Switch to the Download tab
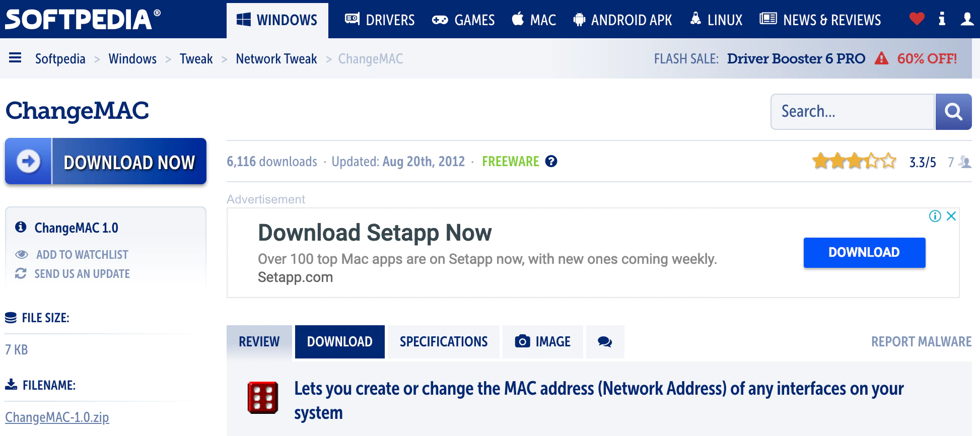Viewport: 980px width, 436px height. (340, 342)
